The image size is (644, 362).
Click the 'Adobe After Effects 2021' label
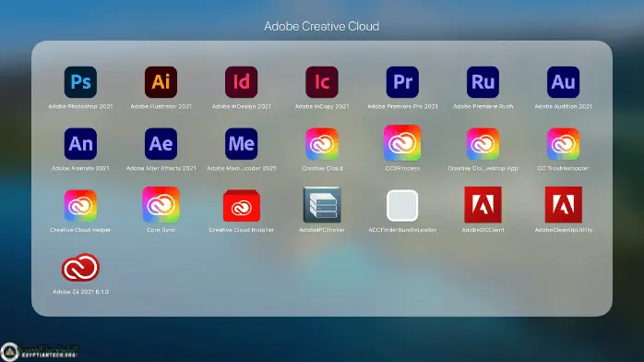161,168
